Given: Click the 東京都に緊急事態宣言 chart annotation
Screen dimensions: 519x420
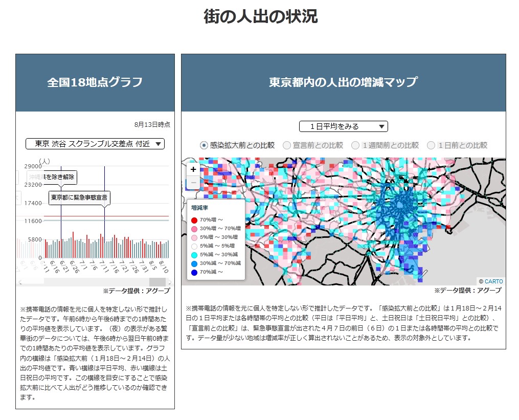Looking at the screenshot, I should pos(80,197).
